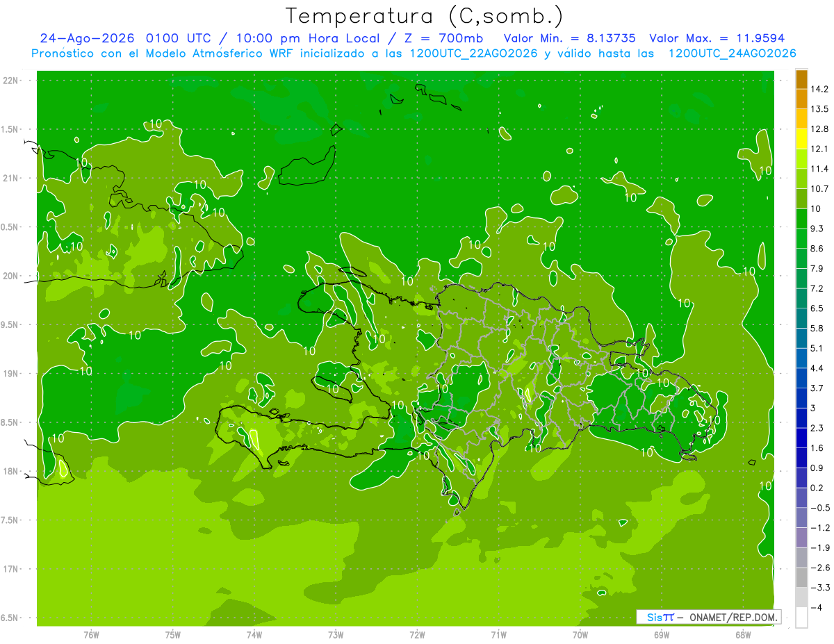Click the colorbar label '-0.5'
834x644 pixels.
(x=821, y=508)
